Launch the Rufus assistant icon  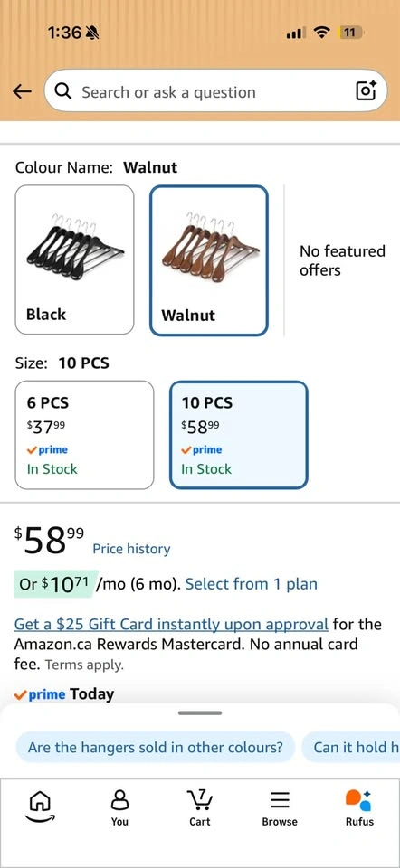click(359, 807)
